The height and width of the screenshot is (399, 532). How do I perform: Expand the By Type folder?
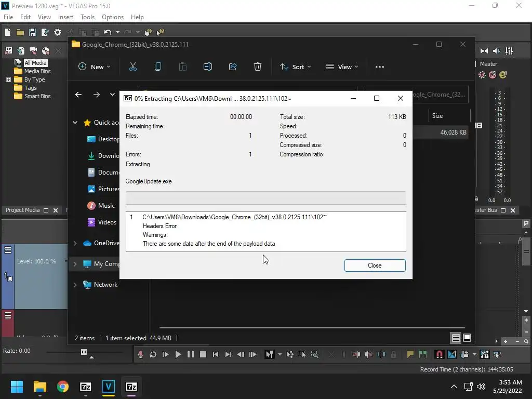[8, 79]
